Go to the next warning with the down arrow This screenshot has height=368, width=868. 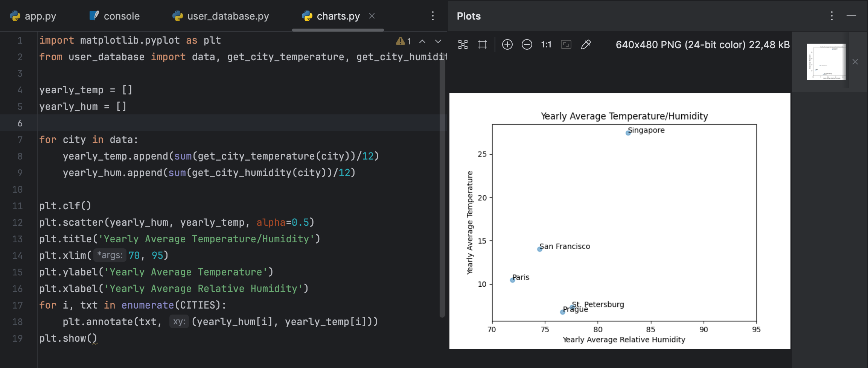click(x=438, y=41)
